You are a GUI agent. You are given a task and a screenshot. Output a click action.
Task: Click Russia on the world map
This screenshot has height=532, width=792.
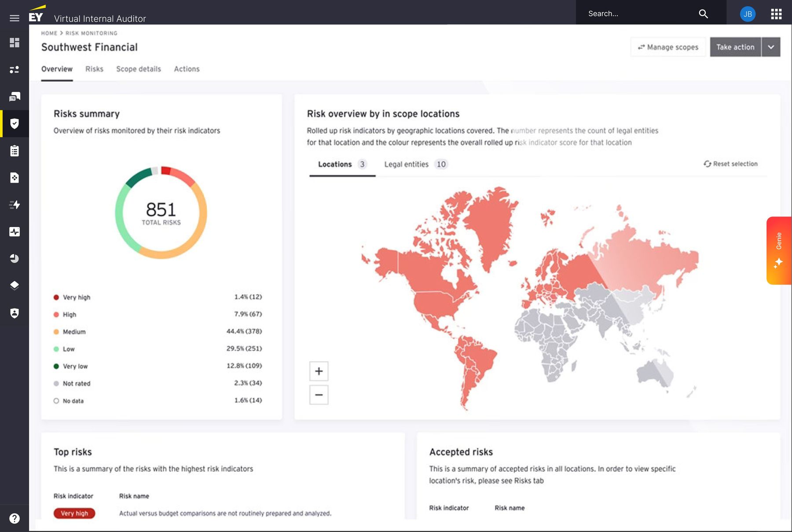point(634,260)
